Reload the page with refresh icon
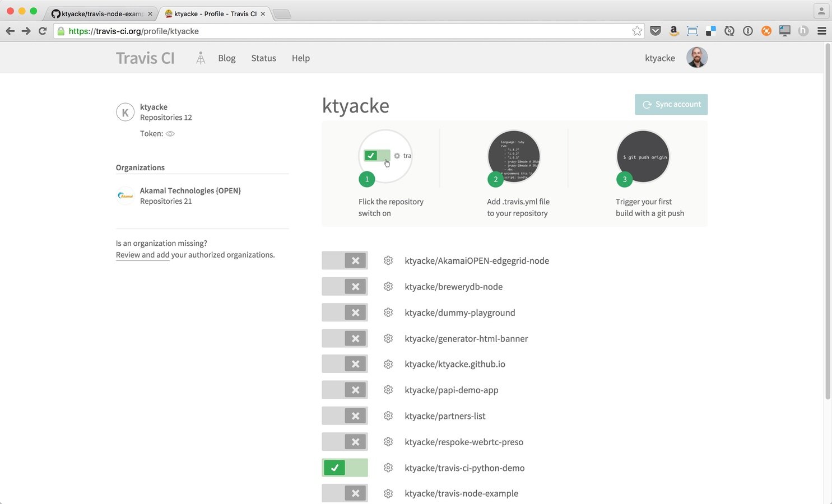This screenshot has height=504, width=832. [42, 31]
